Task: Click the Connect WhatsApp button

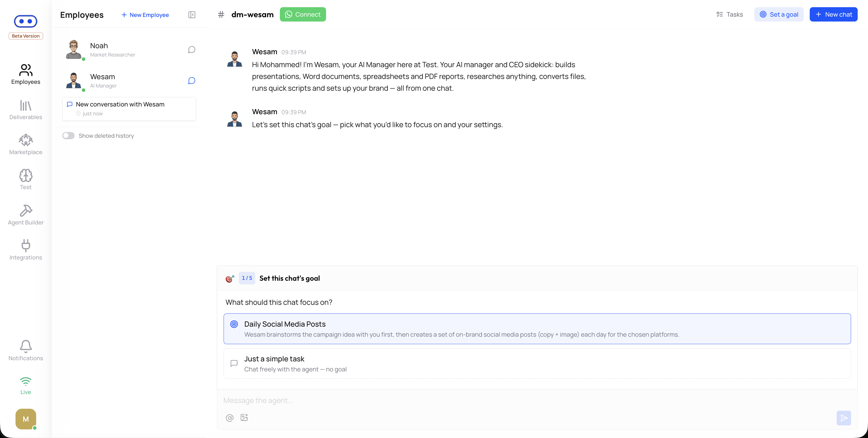Action: point(303,14)
